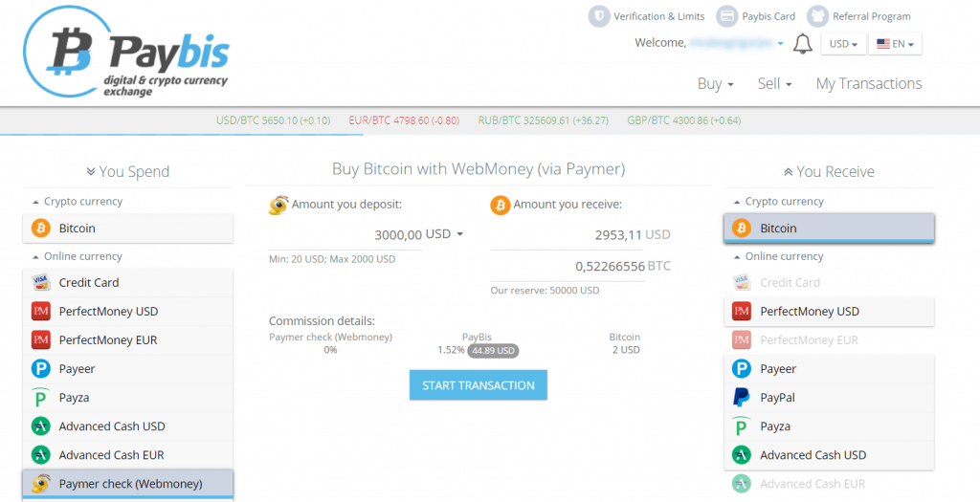Click USD/BTC 5650.10 ticker rate

273,120
